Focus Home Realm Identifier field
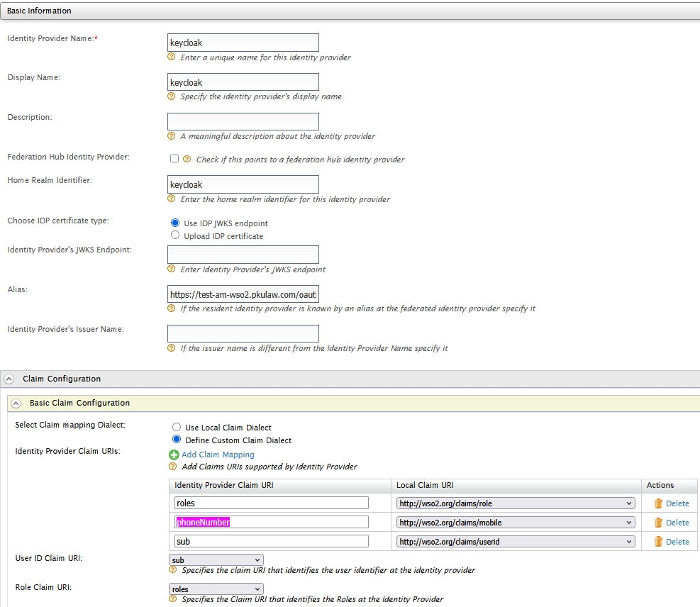This screenshot has height=607, width=700. pos(243,184)
